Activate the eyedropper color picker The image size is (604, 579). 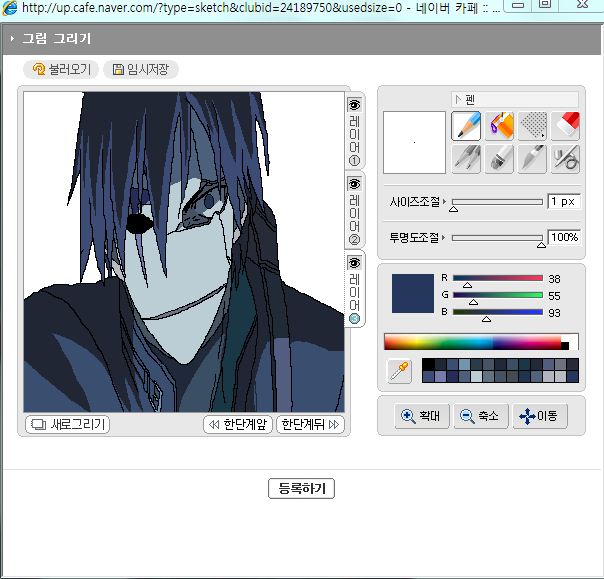point(399,371)
